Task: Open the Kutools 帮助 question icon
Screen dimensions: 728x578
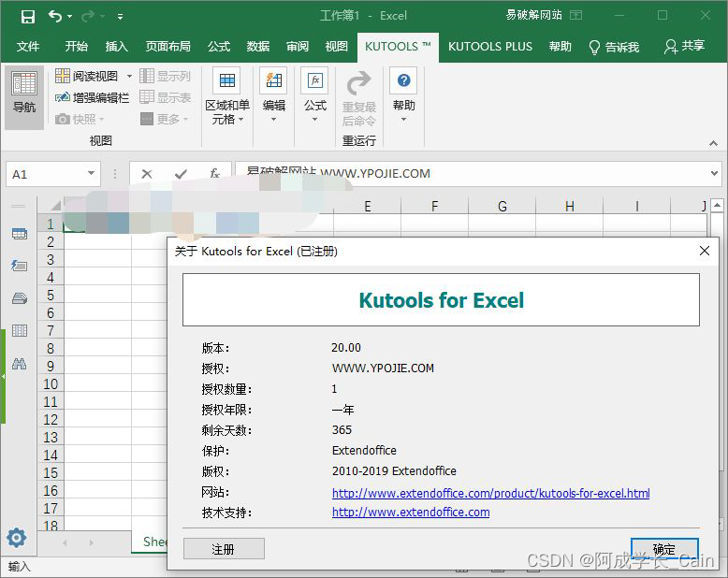Action: pos(403,80)
